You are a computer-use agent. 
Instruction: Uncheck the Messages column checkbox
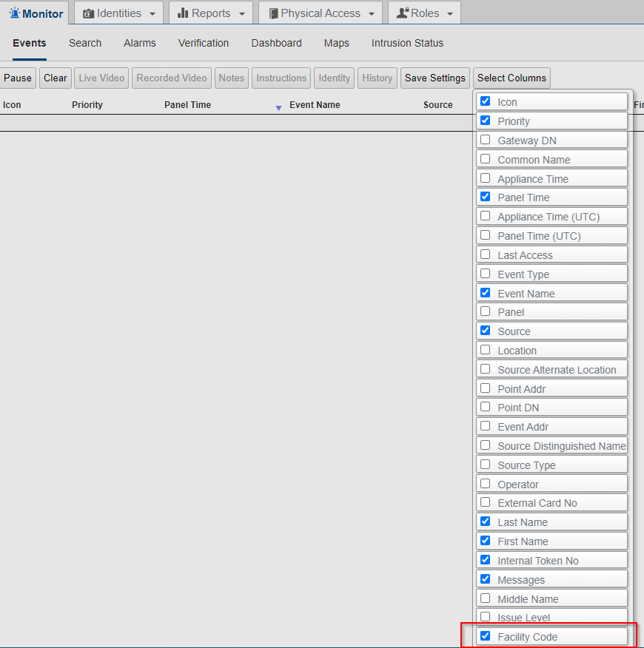(486, 578)
